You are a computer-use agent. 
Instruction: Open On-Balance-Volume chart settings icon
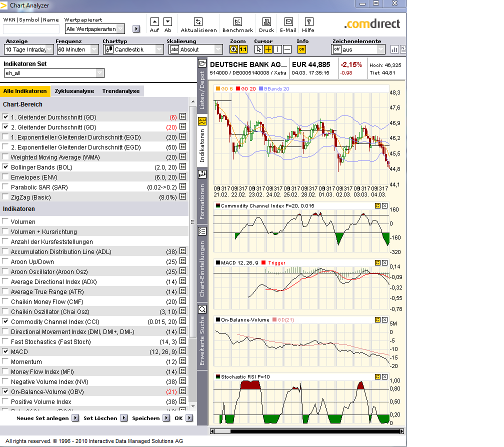pyautogui.click(x=377, y=319)
